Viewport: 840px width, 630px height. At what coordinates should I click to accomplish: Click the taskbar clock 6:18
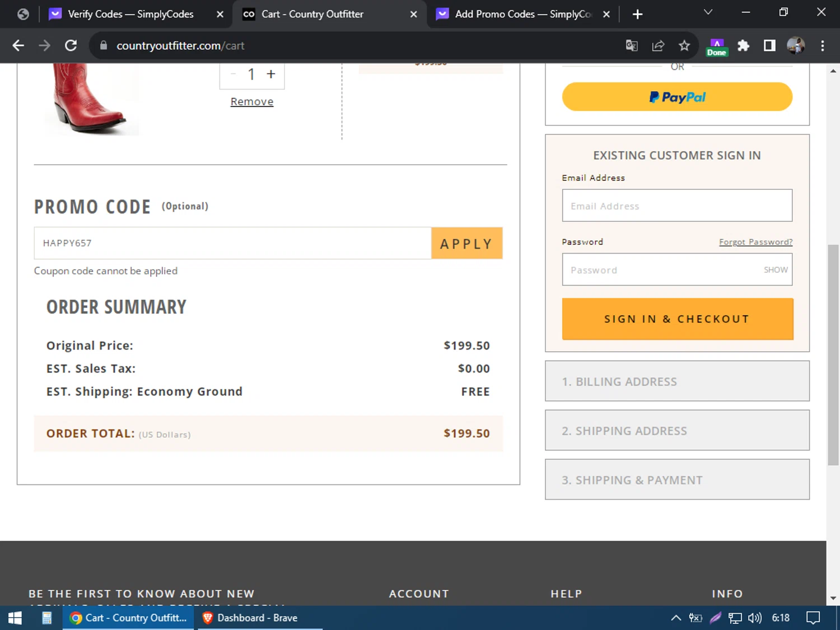[x=781, y=618]
